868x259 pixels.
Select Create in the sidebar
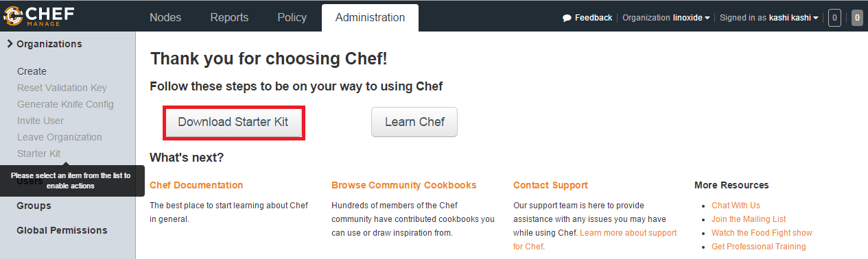tap(32, 71)
